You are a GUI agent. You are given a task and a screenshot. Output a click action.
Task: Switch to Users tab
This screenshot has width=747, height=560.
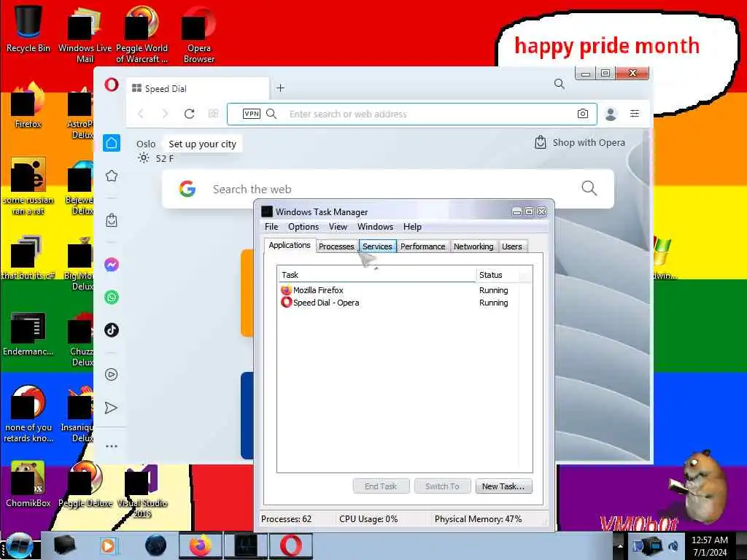(511, 246)
